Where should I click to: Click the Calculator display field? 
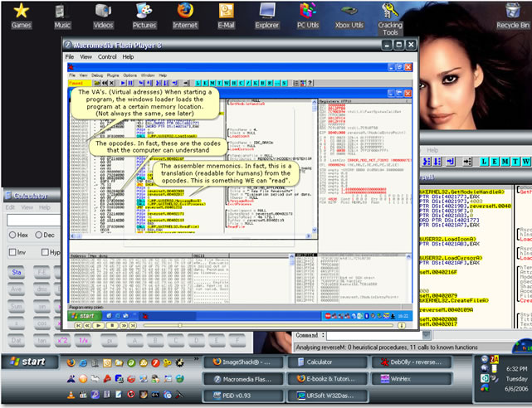tap(34, 220)
